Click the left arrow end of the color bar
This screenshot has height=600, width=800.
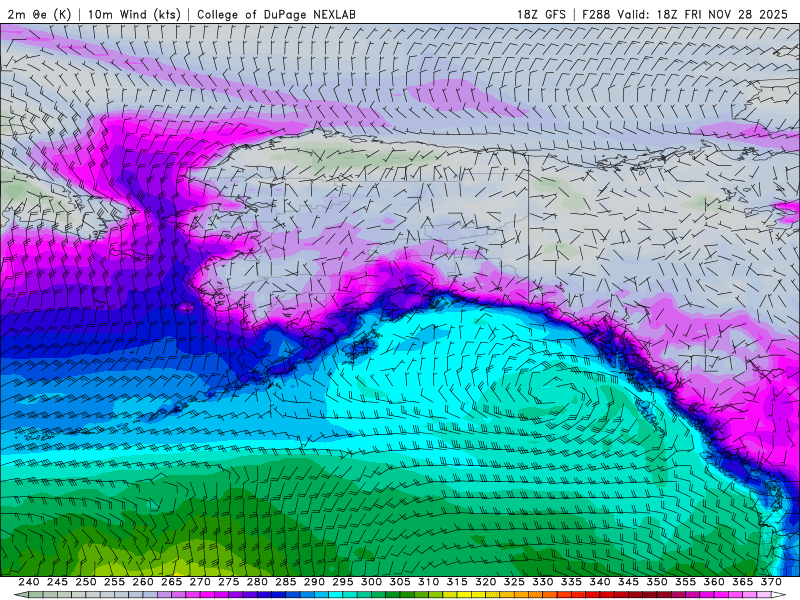tap(21, 595)
